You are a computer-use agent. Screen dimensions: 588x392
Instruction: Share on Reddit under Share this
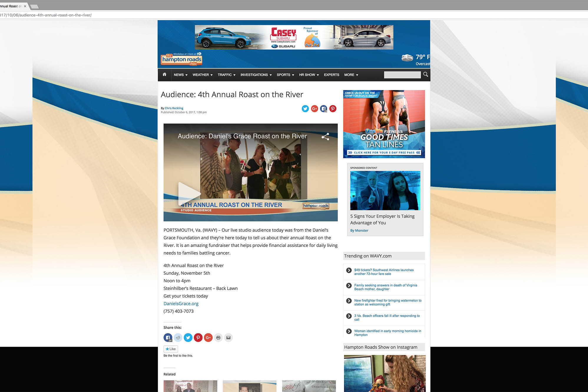pyautogui.click(x=178, y=338)
